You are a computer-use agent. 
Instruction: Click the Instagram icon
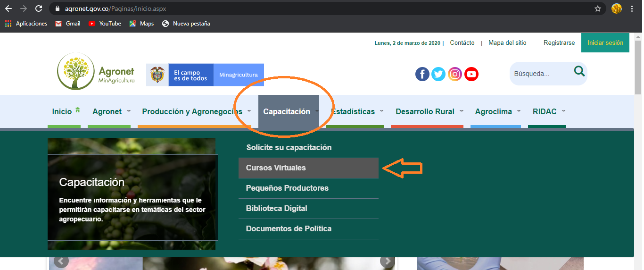(455, 74)
